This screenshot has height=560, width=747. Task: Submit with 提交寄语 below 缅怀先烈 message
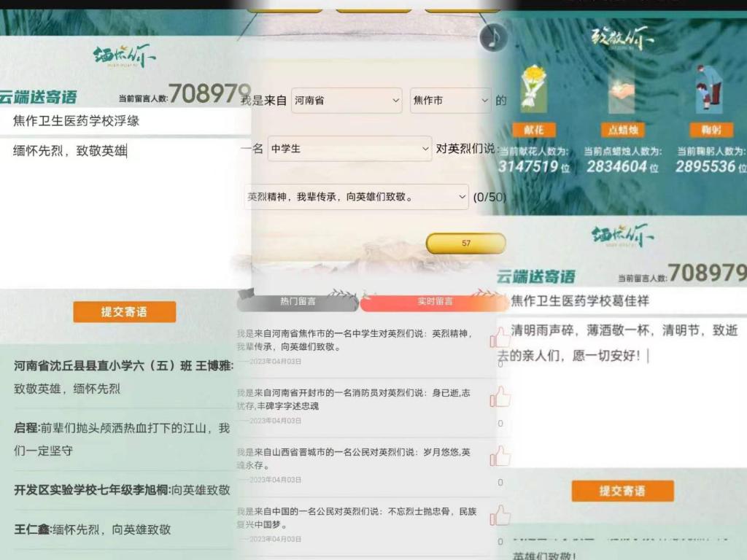click(124, 312)
